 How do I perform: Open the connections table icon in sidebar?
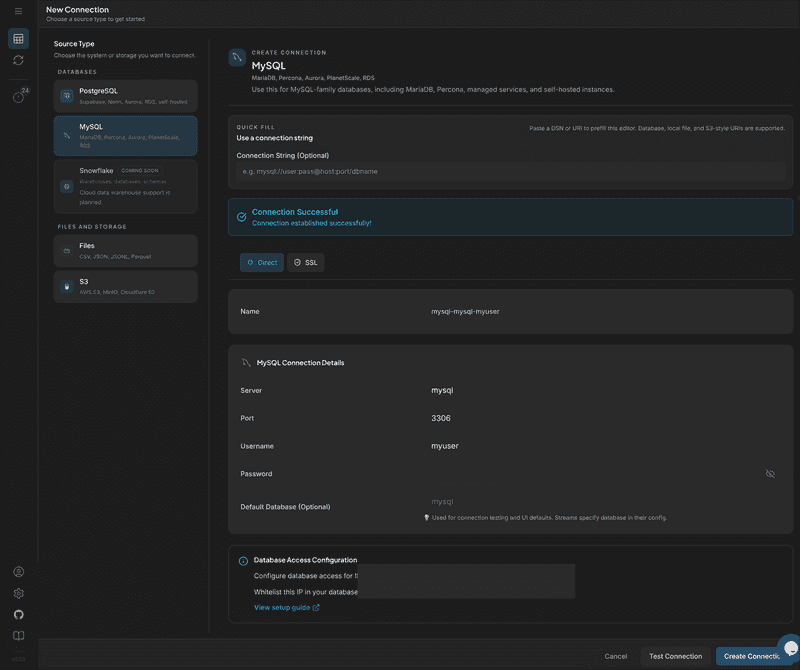pos(18,39)
